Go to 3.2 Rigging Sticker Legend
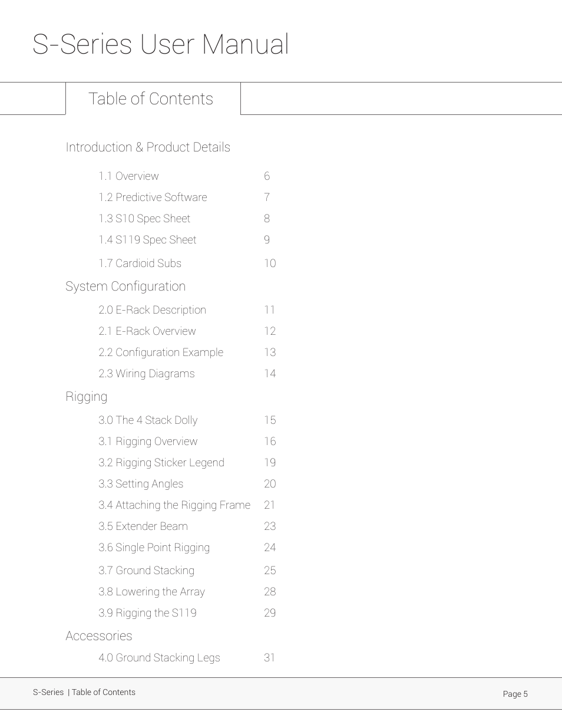The height and width of the screenshot is (728, 562). pos(161,463)
